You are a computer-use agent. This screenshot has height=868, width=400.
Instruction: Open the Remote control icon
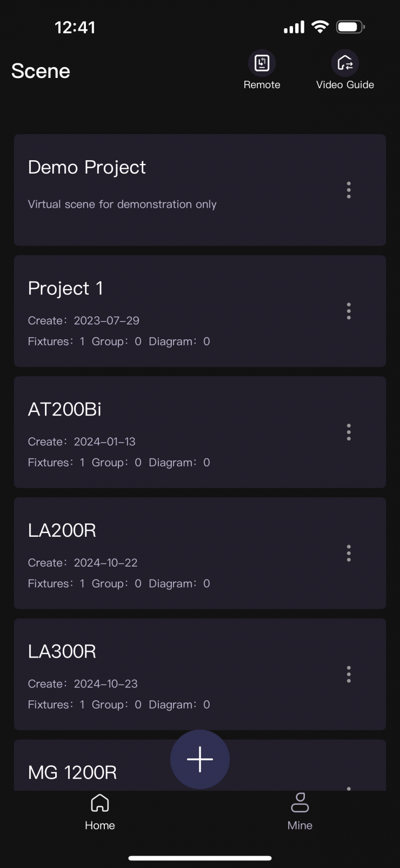pos(262,64)
